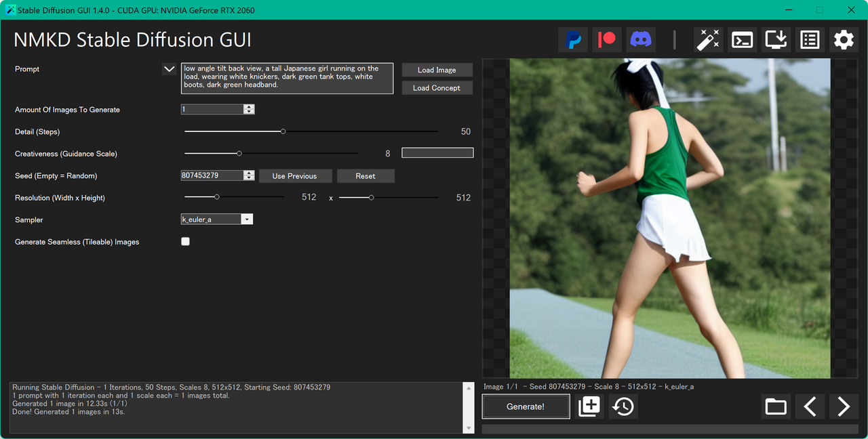This screenshot has height=439, width=868.
Task: Enable Generate Seamless Tileable Images
Action: (x=185, y=241)
